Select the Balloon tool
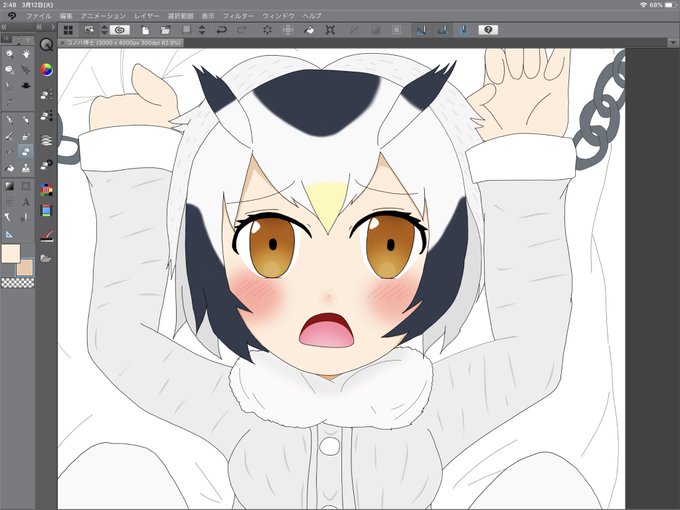The height and width of the screenshot is (510, 680). click(10, 217)
